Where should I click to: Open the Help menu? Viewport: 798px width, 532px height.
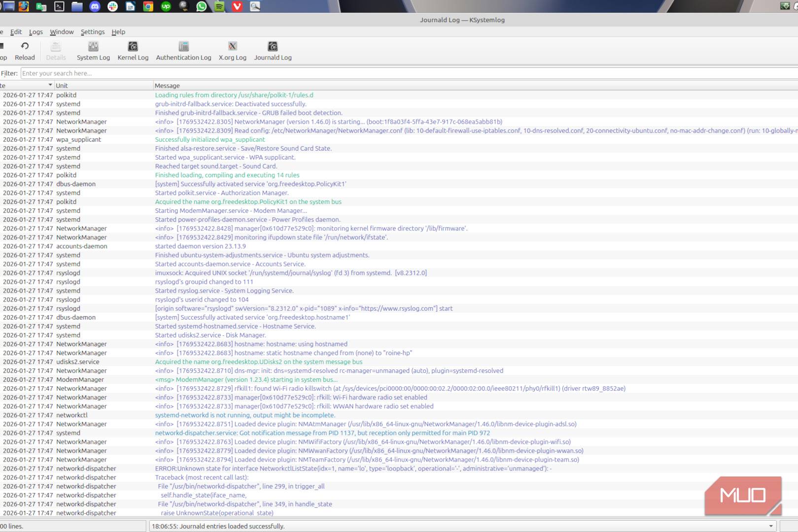118,32
